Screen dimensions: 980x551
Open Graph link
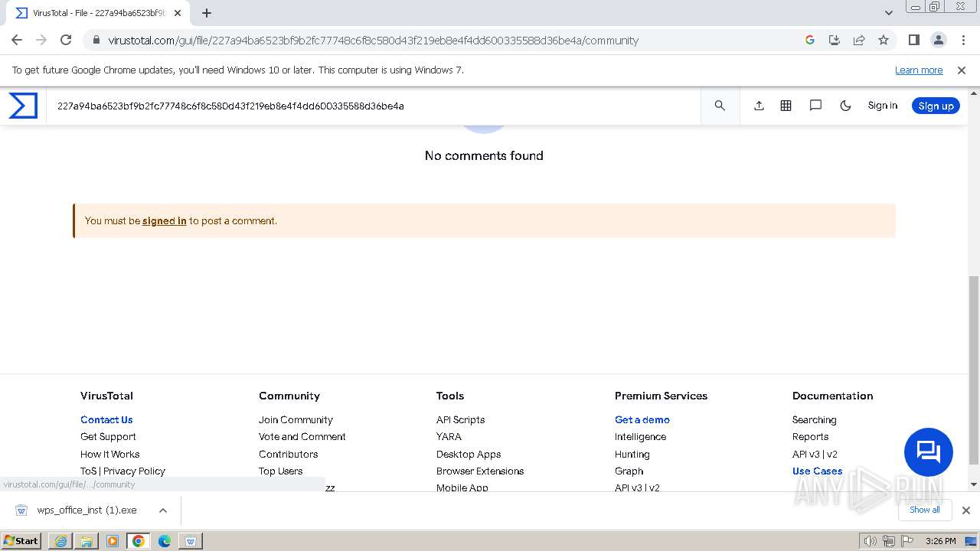pos(629,471)
